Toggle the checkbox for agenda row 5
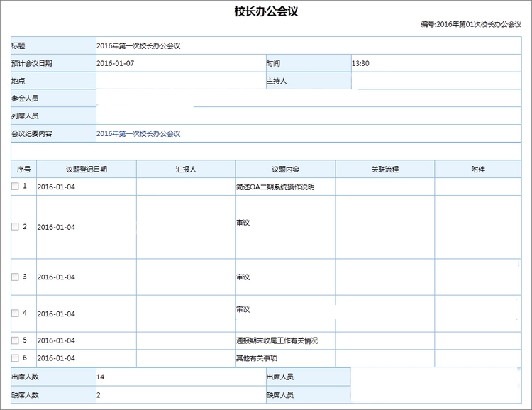Screen dimensions: 532x410 [15, 340]
